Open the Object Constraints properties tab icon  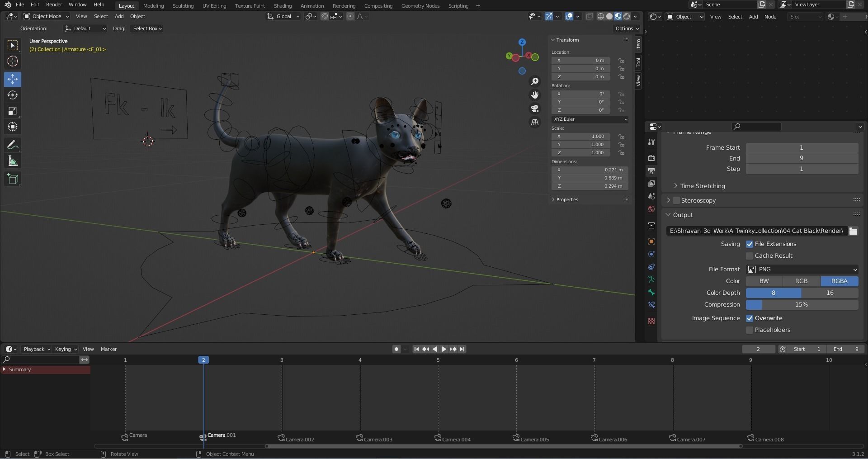pyautogui.click(x=651, y=267)
